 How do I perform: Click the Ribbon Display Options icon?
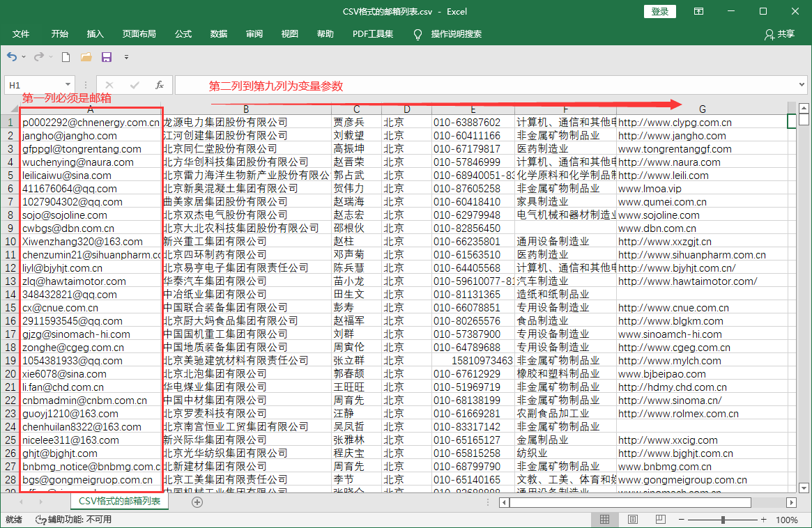click(x=698, y=11)
